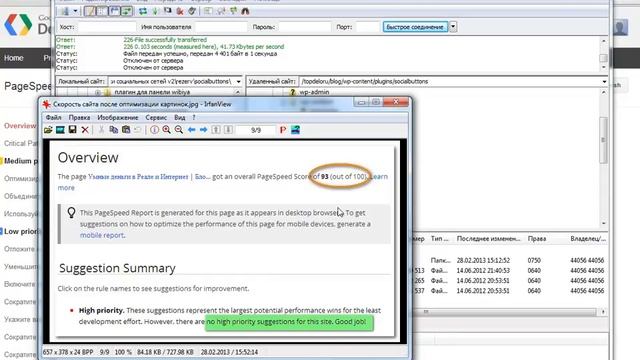The image size is (640, 360).
Task: Click the Пароль input field
Action: point(304,27)
